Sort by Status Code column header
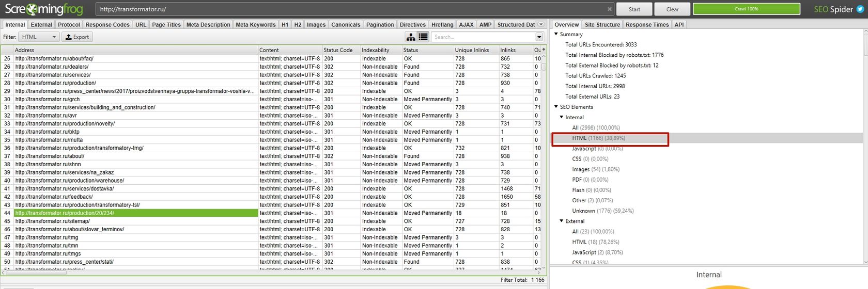 341,50
